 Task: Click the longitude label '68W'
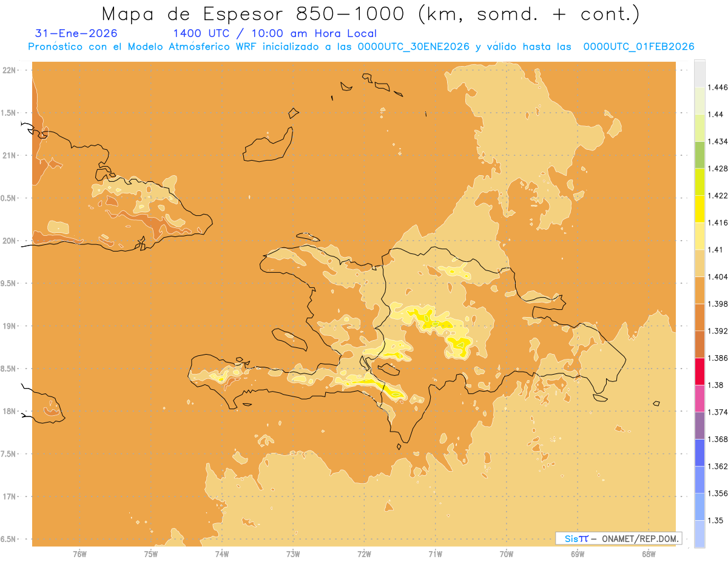point(649,554)
